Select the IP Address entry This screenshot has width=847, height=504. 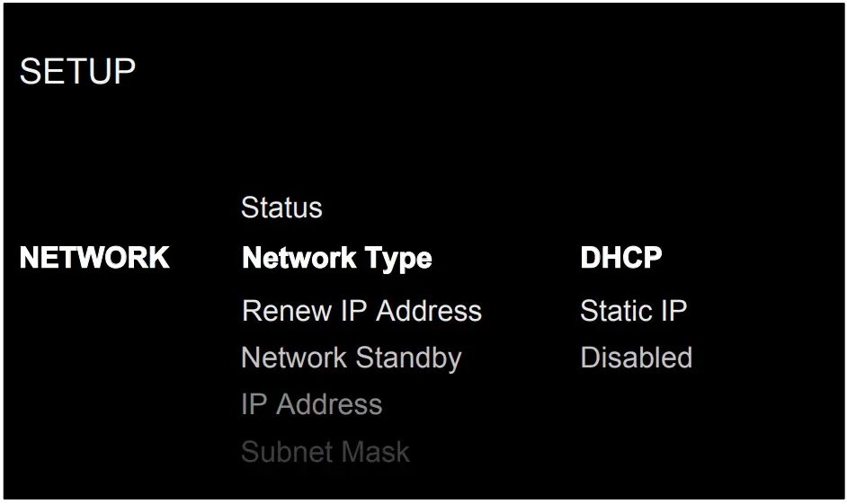[x=311, y=404]
